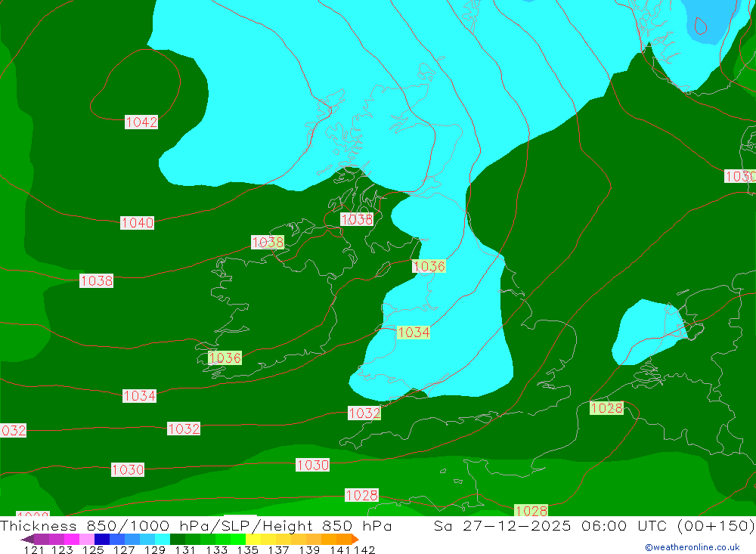This screenshot has width=756, height=554.
Task: Click the '(00+150)' forecast offset text
Action: [716, 525]
